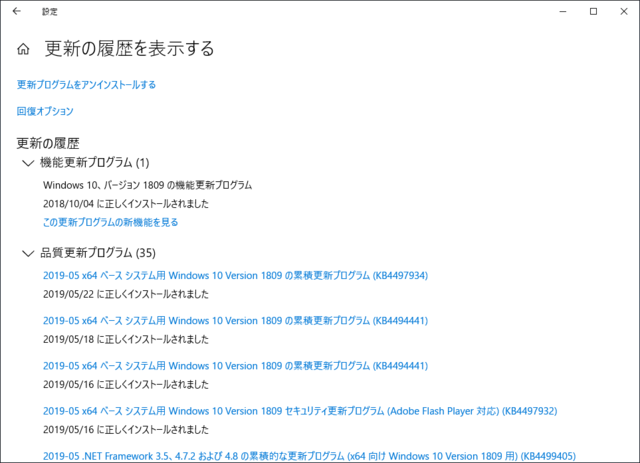
Task: Click 更新の履歴を表示する page title
Action: (129, 49)
